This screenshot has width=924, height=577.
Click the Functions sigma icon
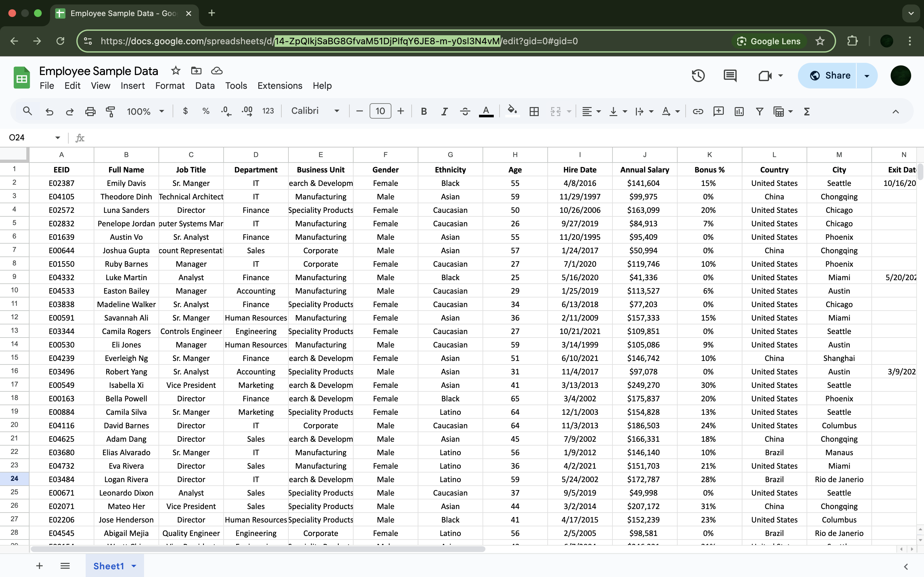pos(806,112)
